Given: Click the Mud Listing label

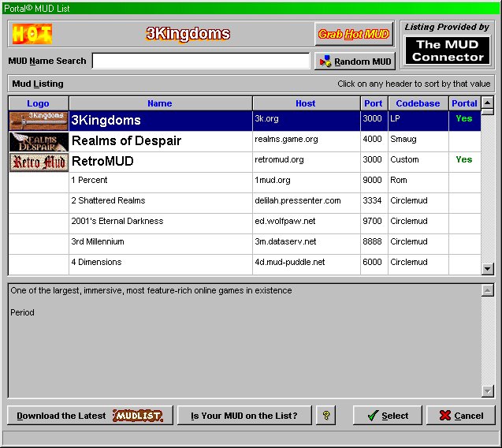Looking at the screenshot, I should (x=38, y=84).
